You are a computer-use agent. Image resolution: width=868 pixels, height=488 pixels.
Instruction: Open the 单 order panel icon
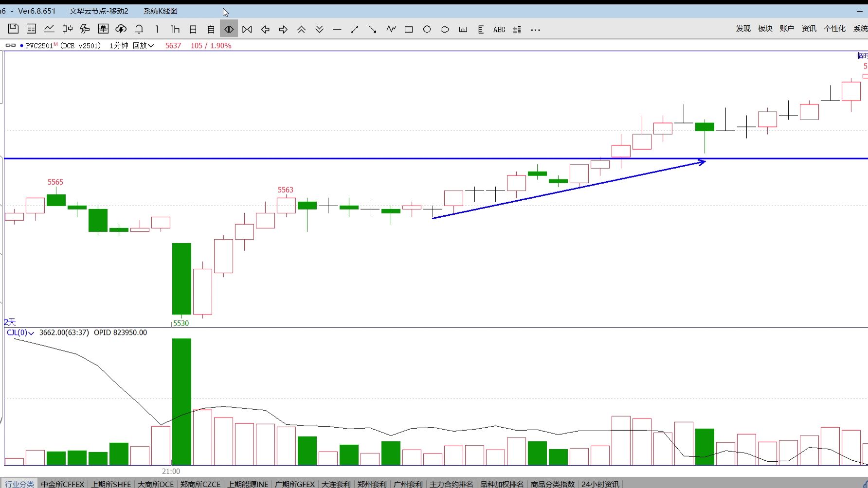tap(103, 29)
